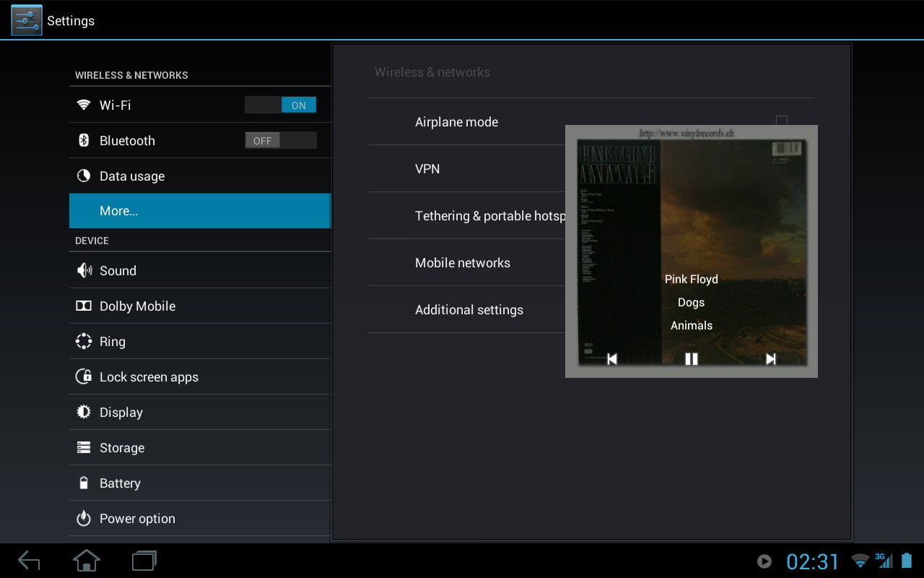Image resolution: width=924 pixels, height=578 pixels.
Task: Open the More… wireless settings entry
Action: pos(200,211)
